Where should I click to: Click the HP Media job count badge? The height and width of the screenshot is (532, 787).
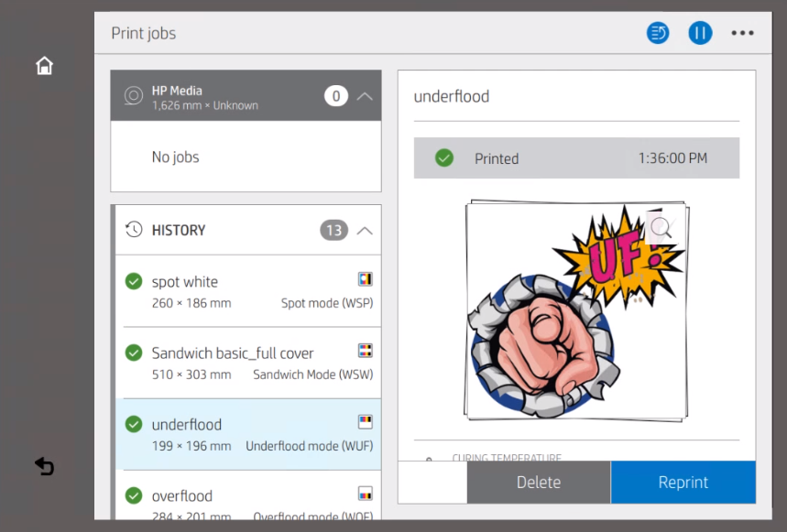click(335, 96)
